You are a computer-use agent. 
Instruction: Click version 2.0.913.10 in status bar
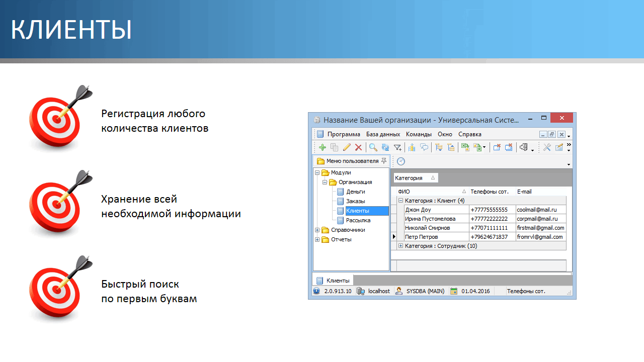pyautogui.click(x=338, y=291)
